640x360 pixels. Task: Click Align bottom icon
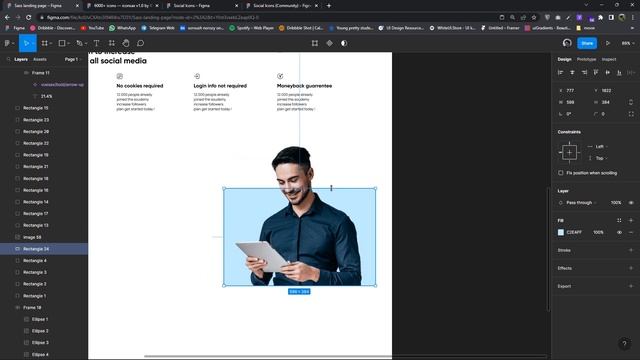(619, 73)
